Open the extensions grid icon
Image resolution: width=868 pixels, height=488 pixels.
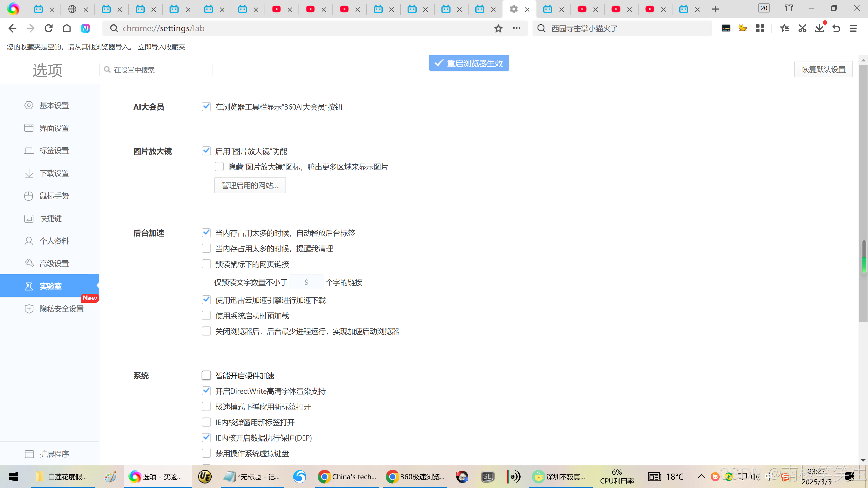(760, 28)
